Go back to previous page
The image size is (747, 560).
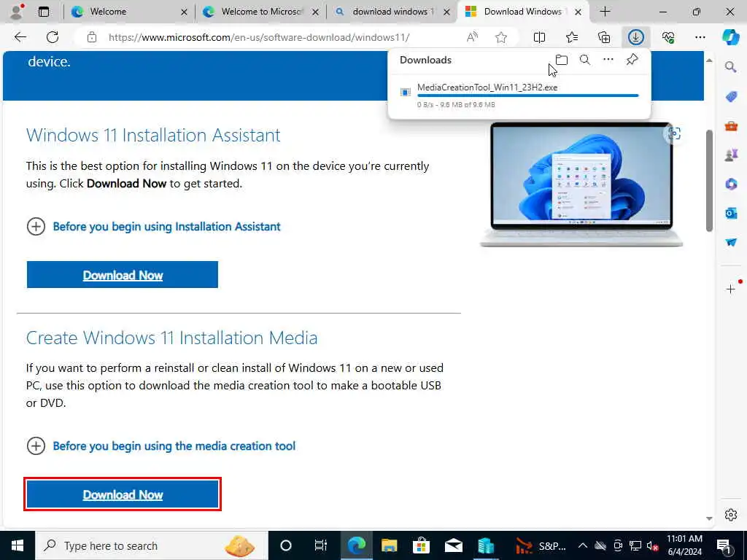click(20, 37)
